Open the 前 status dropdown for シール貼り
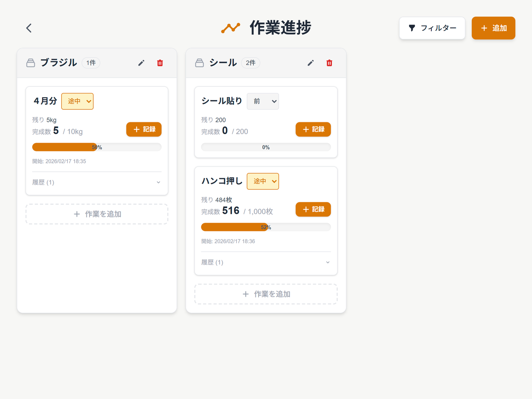 click(263, 101)
